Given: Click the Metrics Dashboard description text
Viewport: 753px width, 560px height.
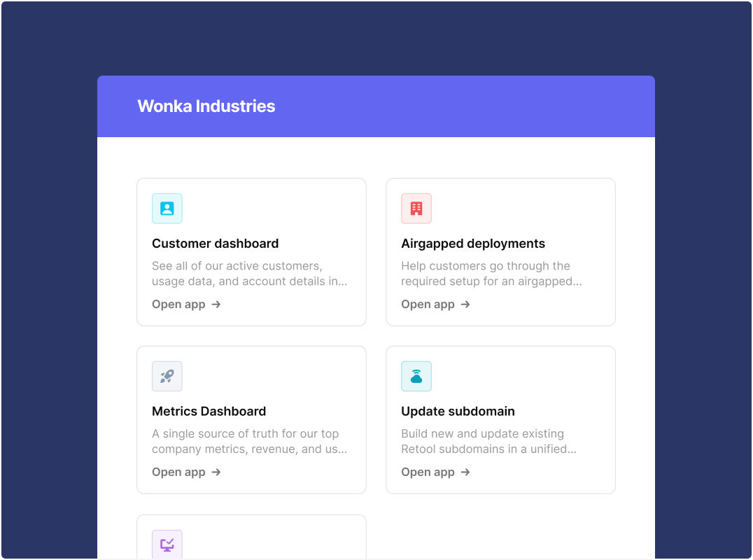Looking at the screenshot, I should pos(249,442).
